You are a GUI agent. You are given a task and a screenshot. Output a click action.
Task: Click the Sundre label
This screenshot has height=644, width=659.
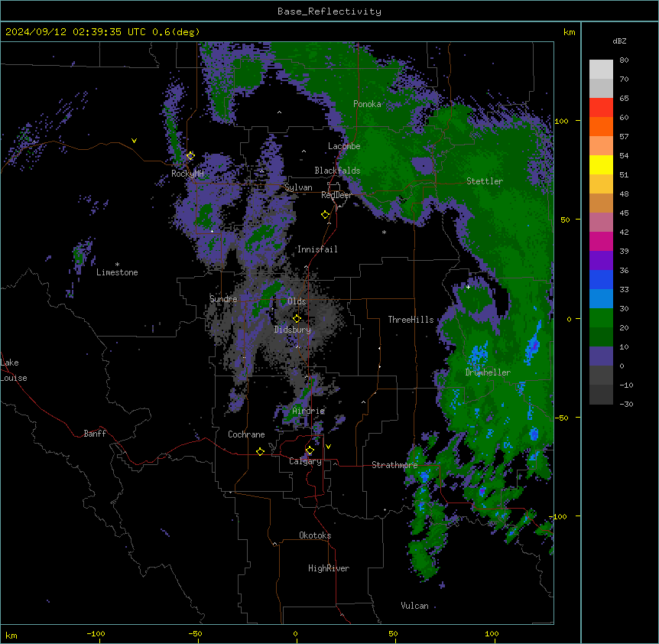(x=223, y=299)
